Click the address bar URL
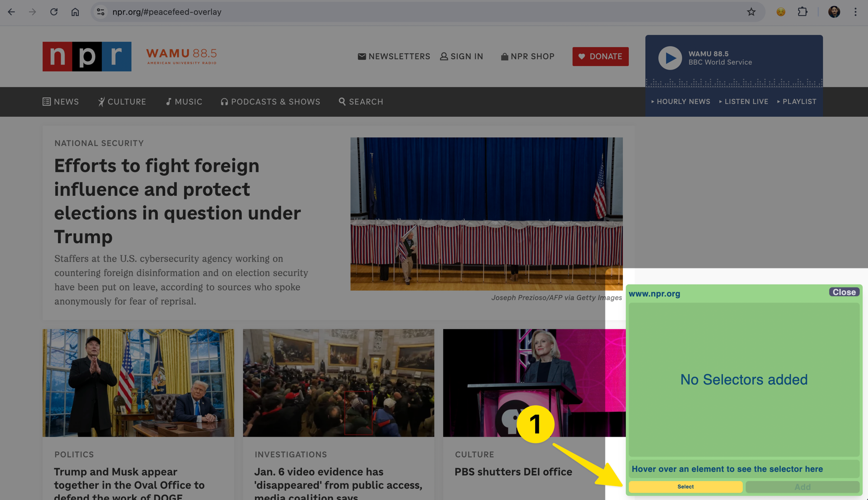This screenshot has height=500, width=868. [x=167, y=12]
